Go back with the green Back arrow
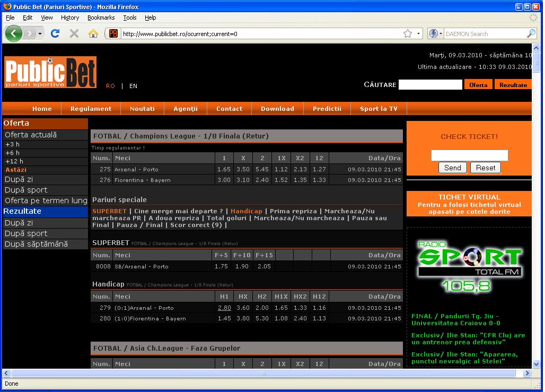 pos(14,34)
